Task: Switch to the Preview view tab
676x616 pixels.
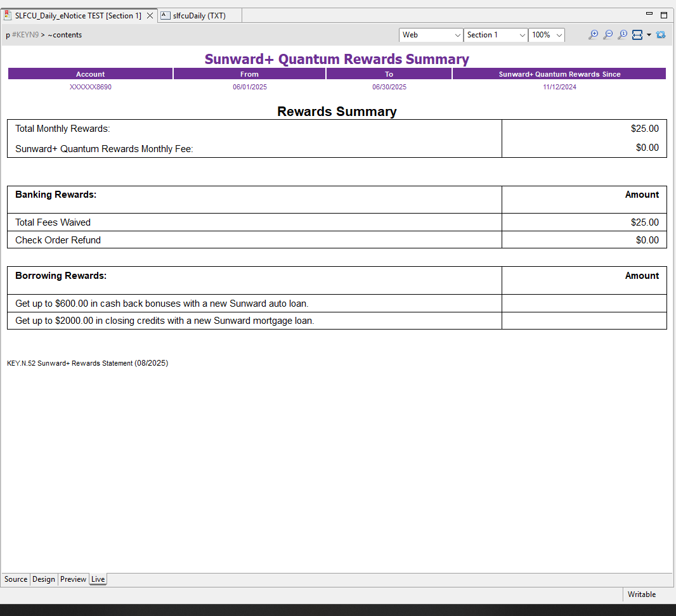Action: 73,579
